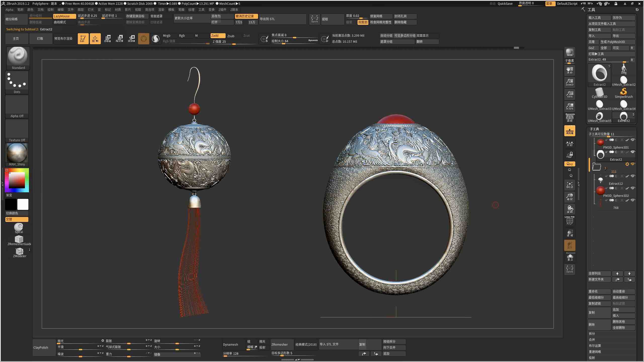Select the Zoom2D icon on right shelf

(570, 82)
